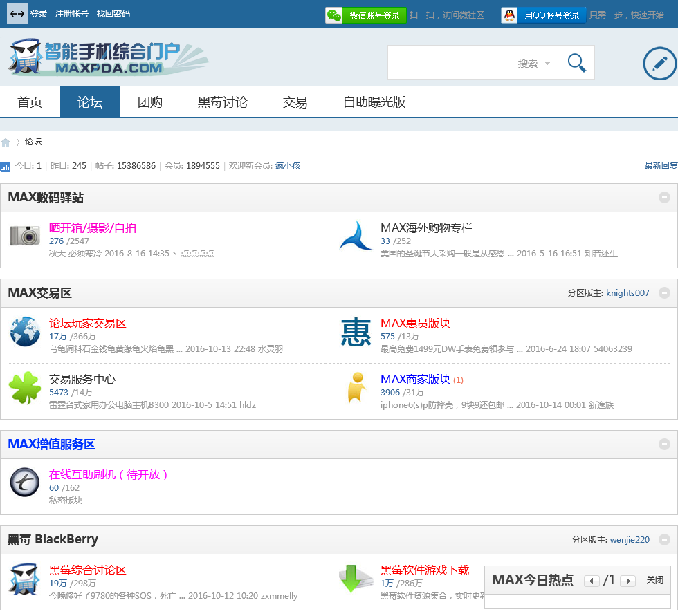This screenshot has height=616, width=678.
Task: Close the MAX今日热点 panel via 关闭
Action: click(x=654, y=580)
